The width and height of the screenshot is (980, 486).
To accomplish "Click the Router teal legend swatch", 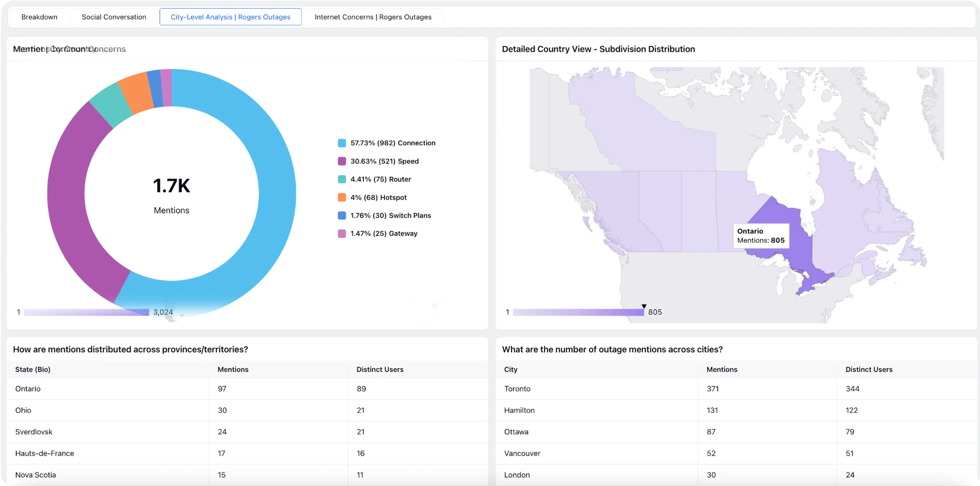I will pos(342,179).
